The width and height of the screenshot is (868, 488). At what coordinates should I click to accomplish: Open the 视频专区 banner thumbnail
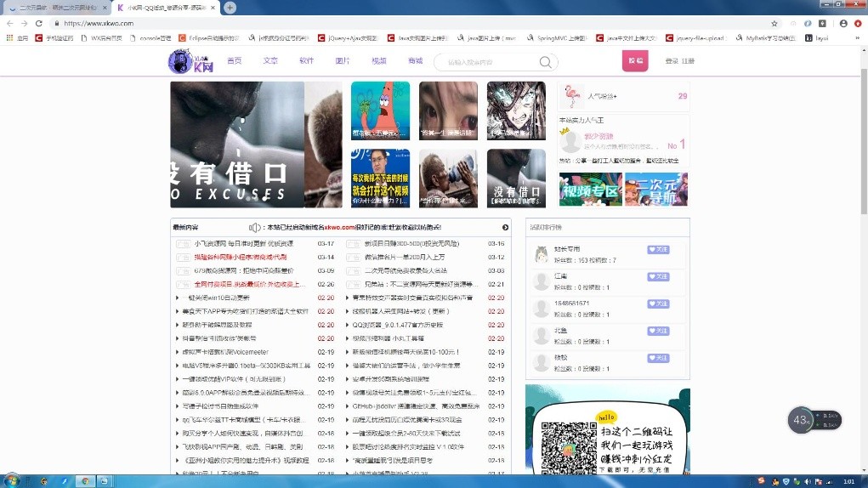point(590,190)
